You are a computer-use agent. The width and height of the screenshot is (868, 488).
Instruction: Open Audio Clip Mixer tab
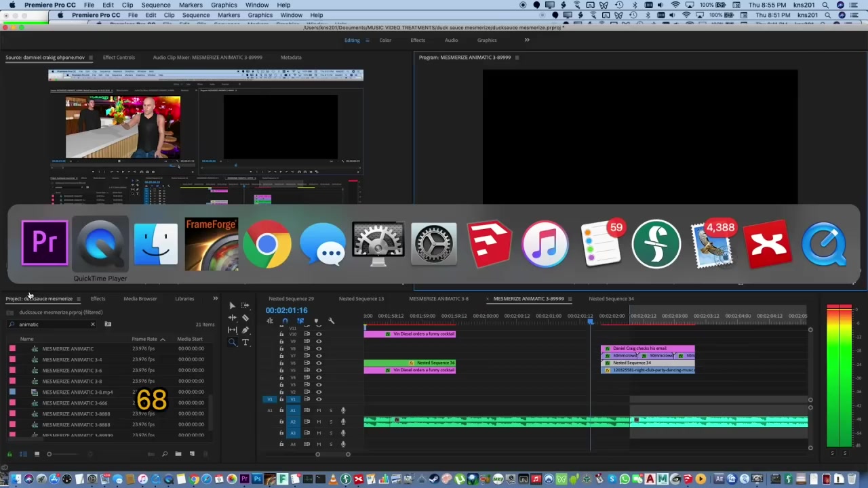point(208,58)
